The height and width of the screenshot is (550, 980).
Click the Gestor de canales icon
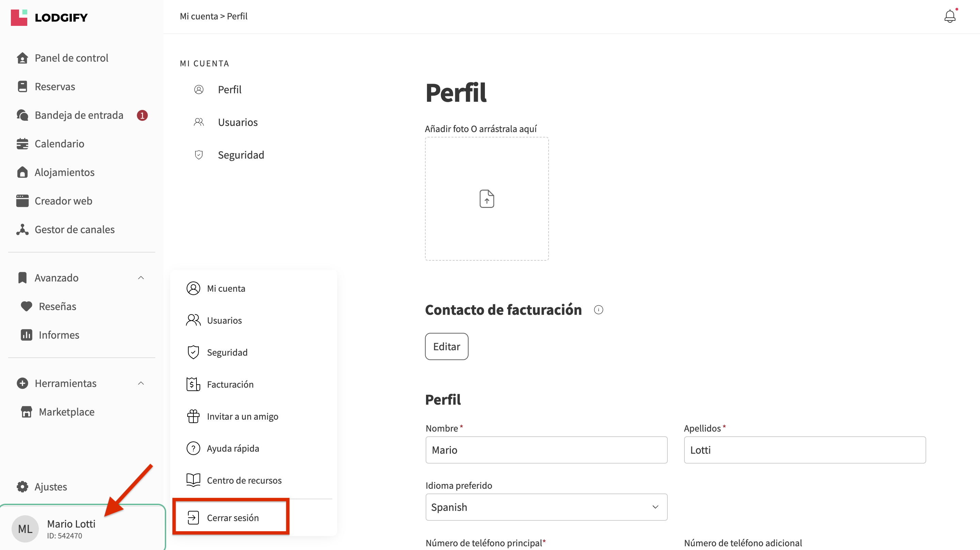22,229
